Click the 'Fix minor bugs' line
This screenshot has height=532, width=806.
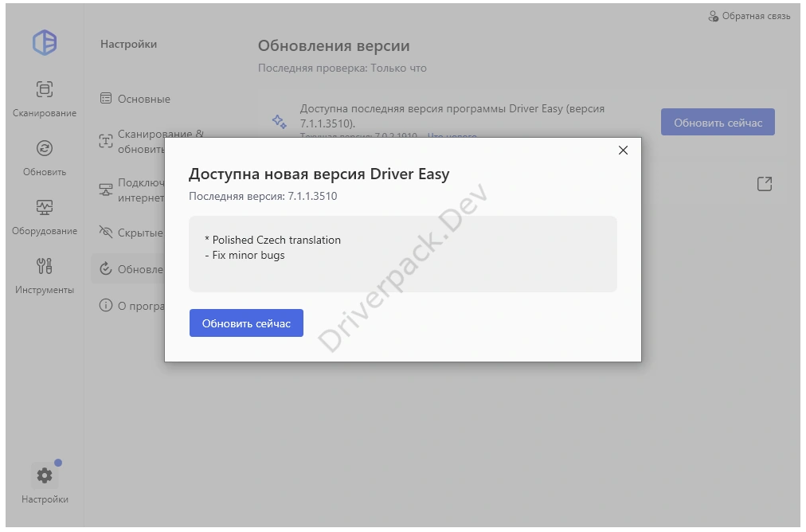[245, 256]
